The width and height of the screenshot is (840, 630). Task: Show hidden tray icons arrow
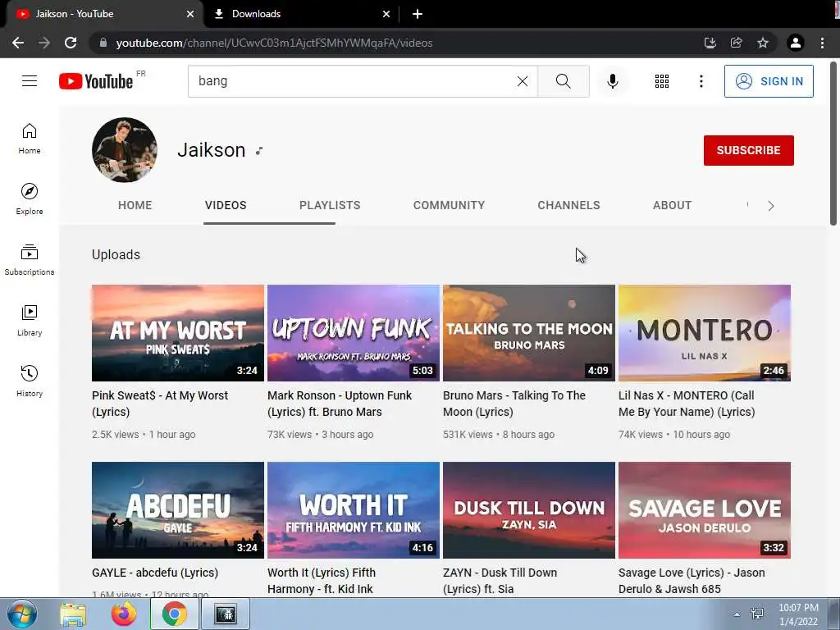(x=737, y=614)
